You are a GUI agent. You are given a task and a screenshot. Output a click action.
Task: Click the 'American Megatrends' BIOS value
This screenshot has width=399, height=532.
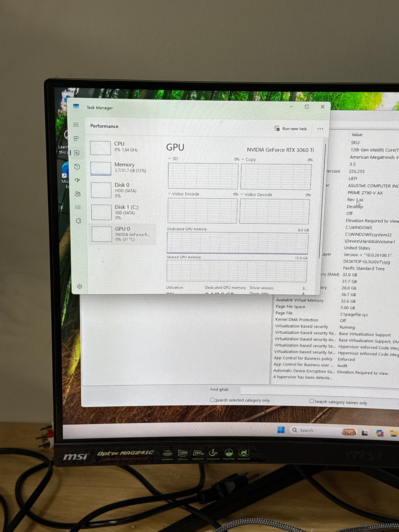coord(374,157)
